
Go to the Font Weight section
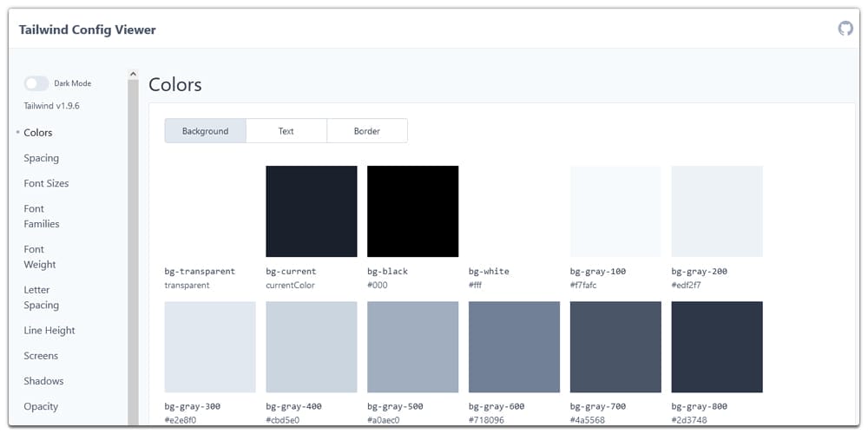pyautogui.click(x=40, y=257)
